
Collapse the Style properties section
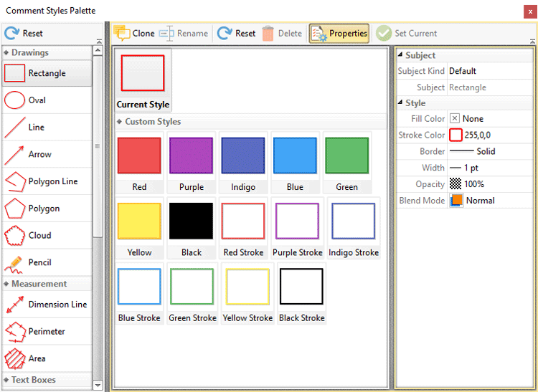400,103
